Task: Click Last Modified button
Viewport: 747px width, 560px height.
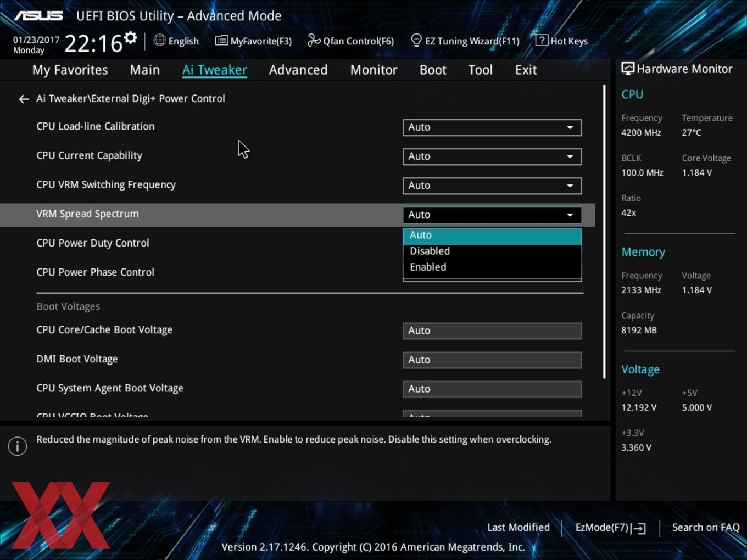Action: [x=519, y=528]
